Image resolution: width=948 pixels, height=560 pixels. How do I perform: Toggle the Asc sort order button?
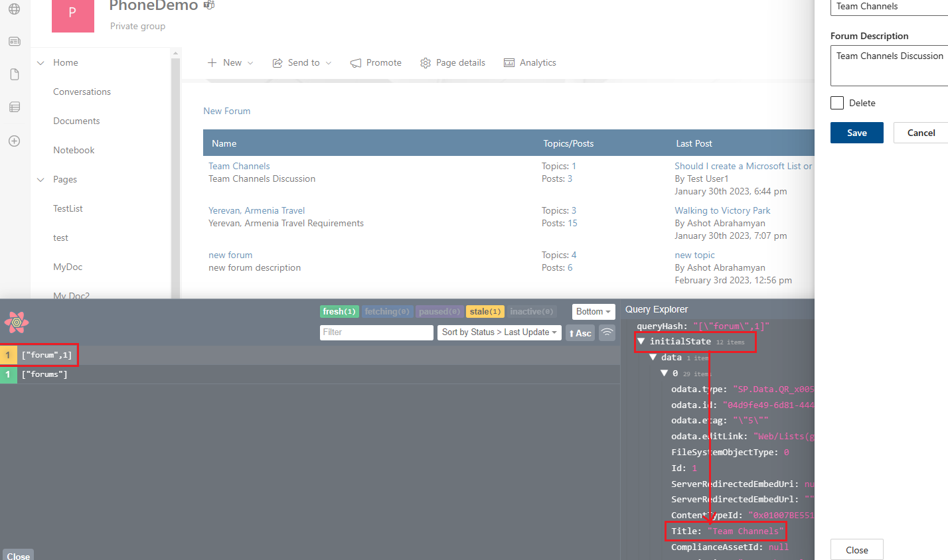580,333
